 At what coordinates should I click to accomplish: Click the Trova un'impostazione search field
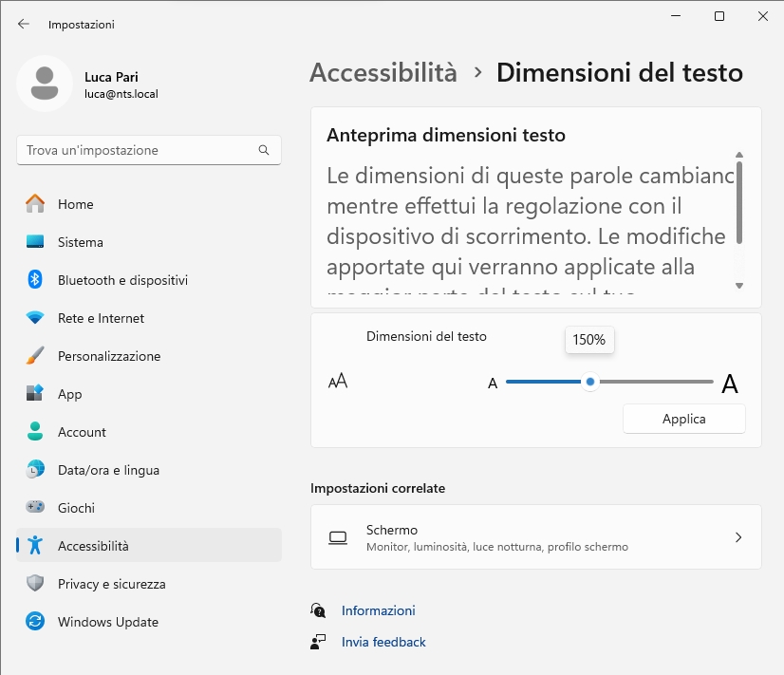click(138, 150)
